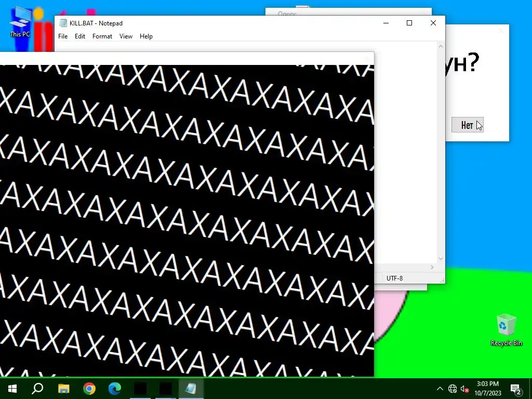Switch to the first black taskbar app
The height and width of the screenshot is (399, 532).
[140, 389]
